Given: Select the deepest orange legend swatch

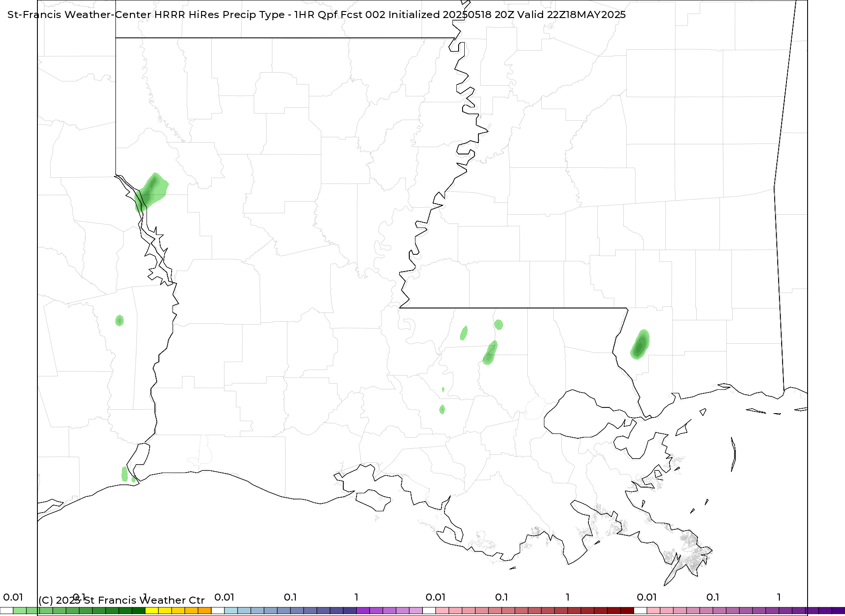Looking at the screenshot, I should tap(205, 611).
